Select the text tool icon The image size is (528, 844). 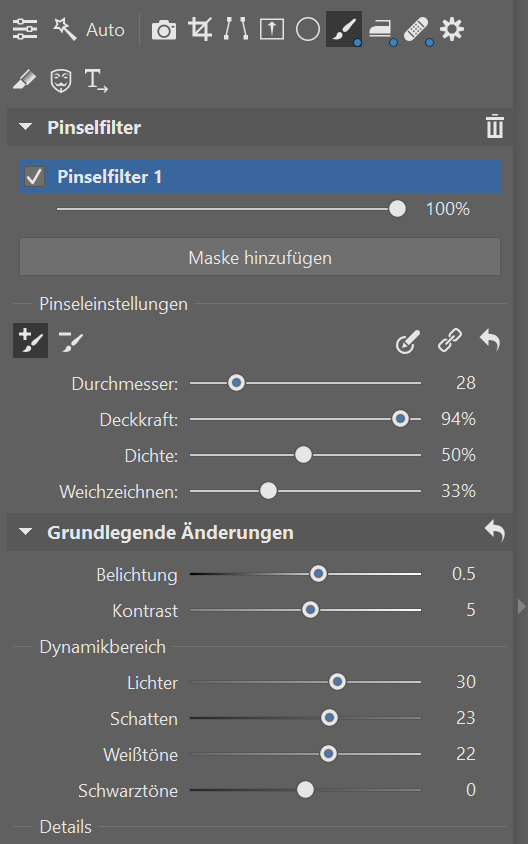[x=96, y=81]
